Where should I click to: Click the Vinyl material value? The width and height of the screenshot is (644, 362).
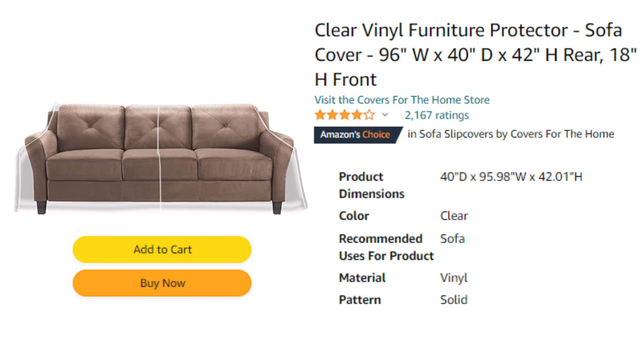453,278
